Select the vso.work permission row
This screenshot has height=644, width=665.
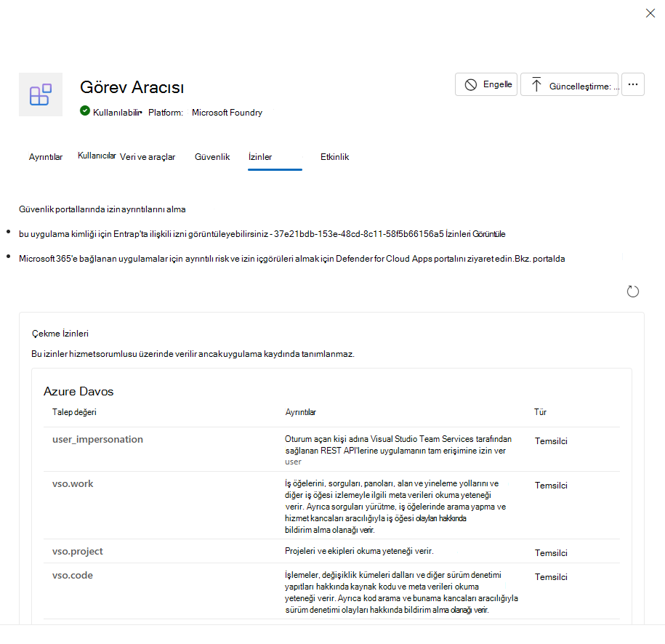pyautogui.click(x=331, y=506)
